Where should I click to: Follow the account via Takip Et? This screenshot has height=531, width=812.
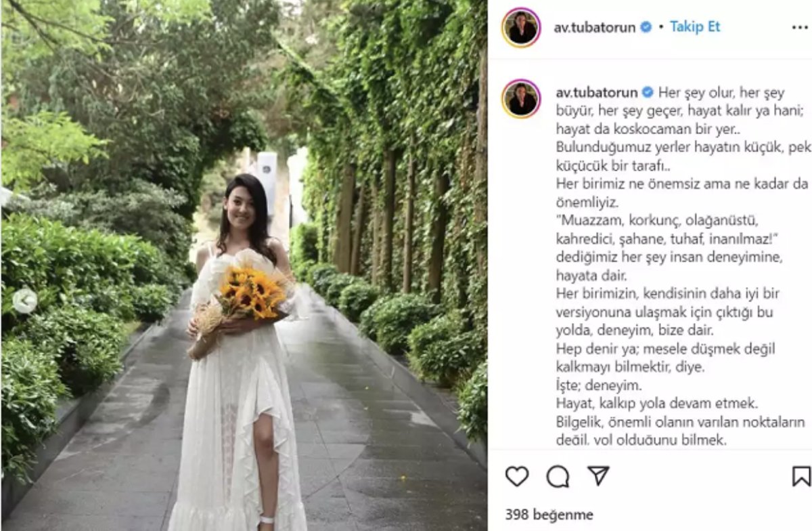[695, 26]
